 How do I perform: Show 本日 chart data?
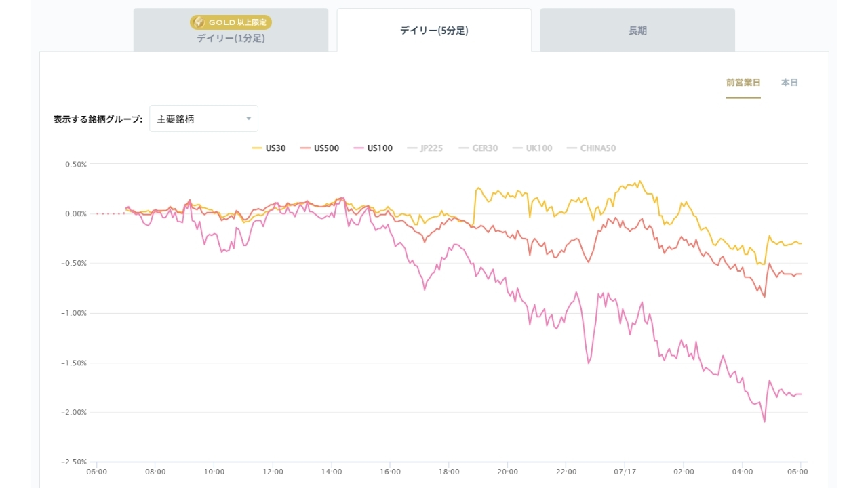pos(789,83)
